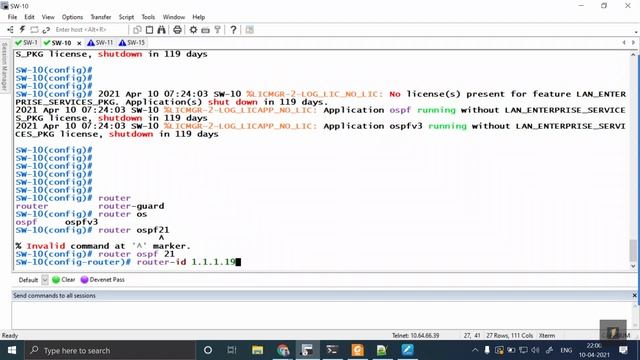This screenshot has height=360, width=640.
Task: Click the public-key agent key icon
Action: point(218,30)
